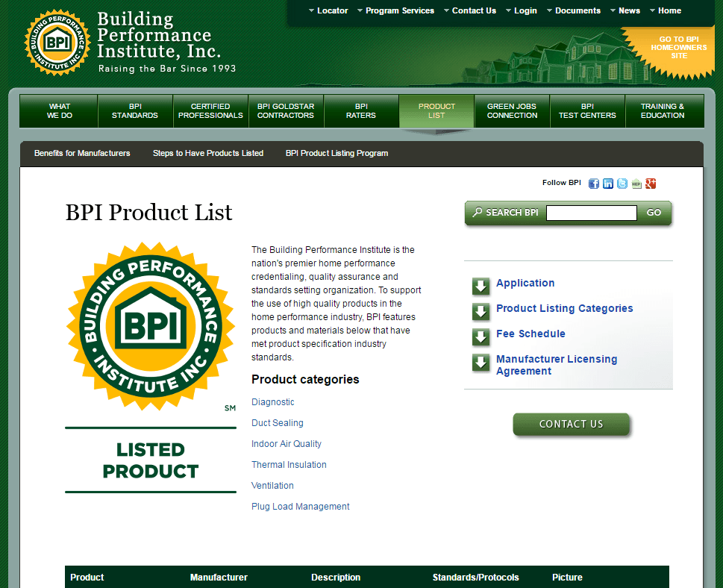723x588 pixels.
Task: Click the Follow BPI label
Action: pyautogui.click(x=561, y=183)
